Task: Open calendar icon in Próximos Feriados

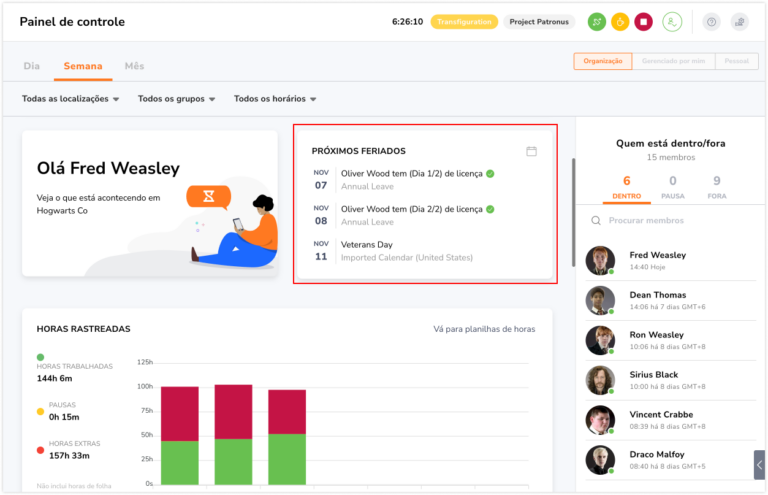Action: (531, 151)
